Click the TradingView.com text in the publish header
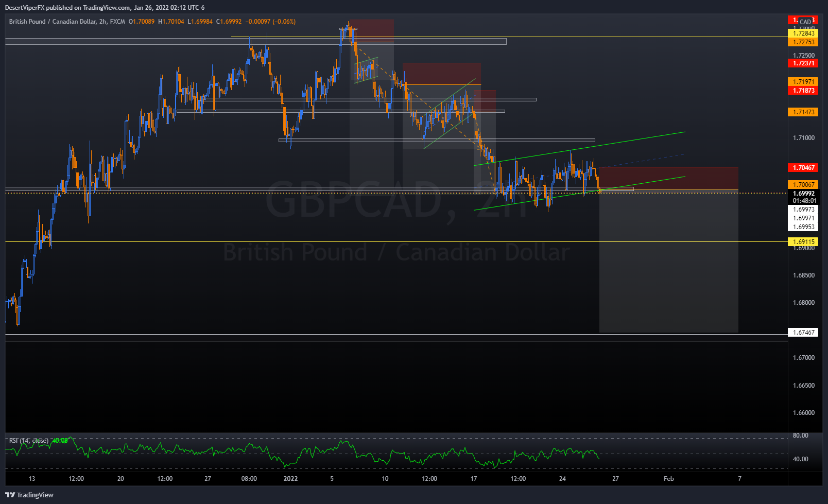Image resolution: width=828 pixels, height=504 pixels. 106,8
